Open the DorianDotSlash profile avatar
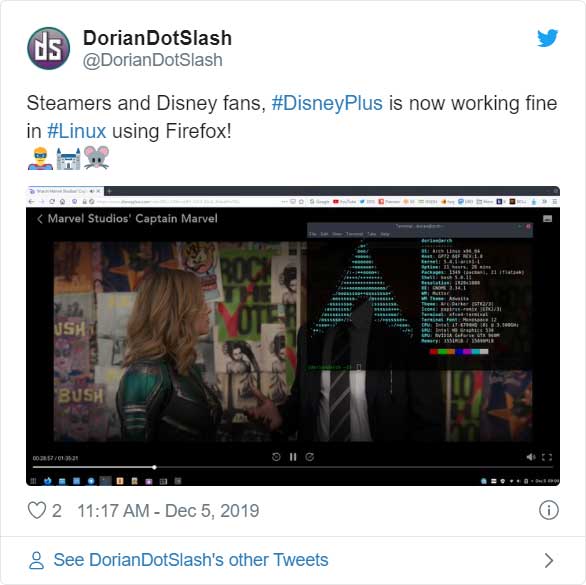The height and width of the screenshot is (585, 586). tap(49, 48)
